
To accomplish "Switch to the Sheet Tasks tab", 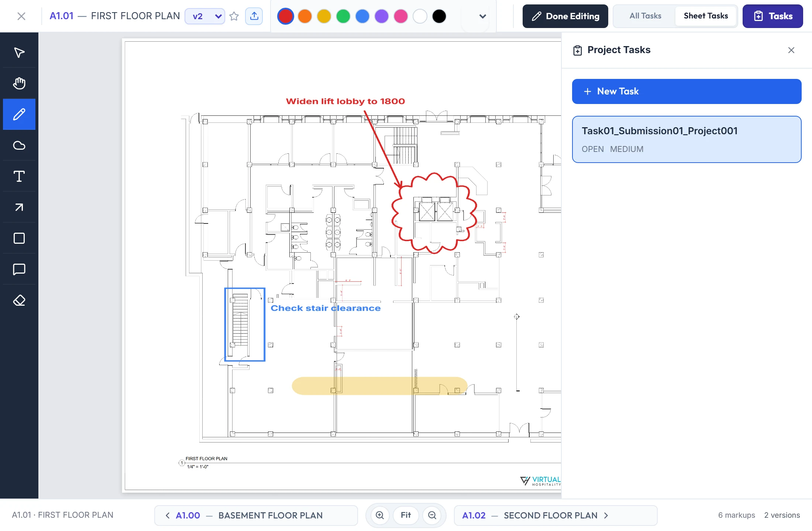I will 706,16.
